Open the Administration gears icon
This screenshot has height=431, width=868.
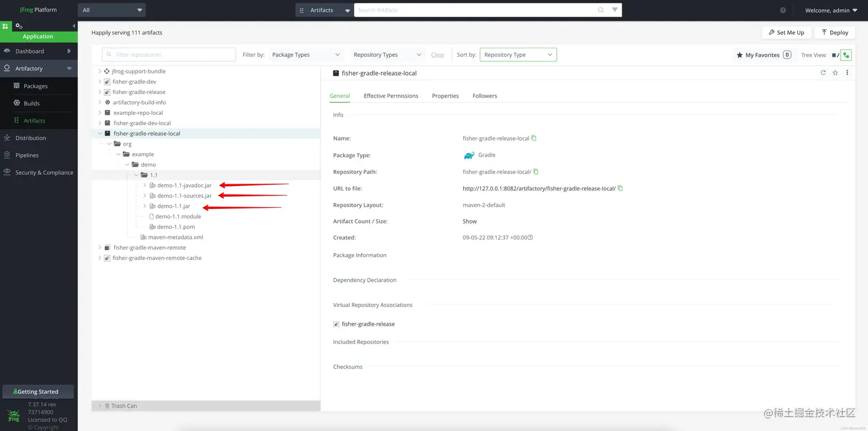coord(19,26)
